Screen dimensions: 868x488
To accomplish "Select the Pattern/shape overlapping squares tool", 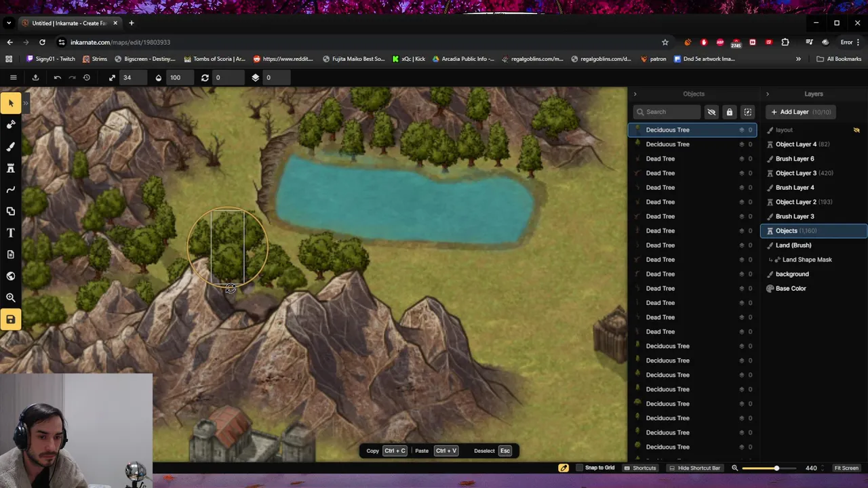I will pyautogui.click(x=11, y=211).
